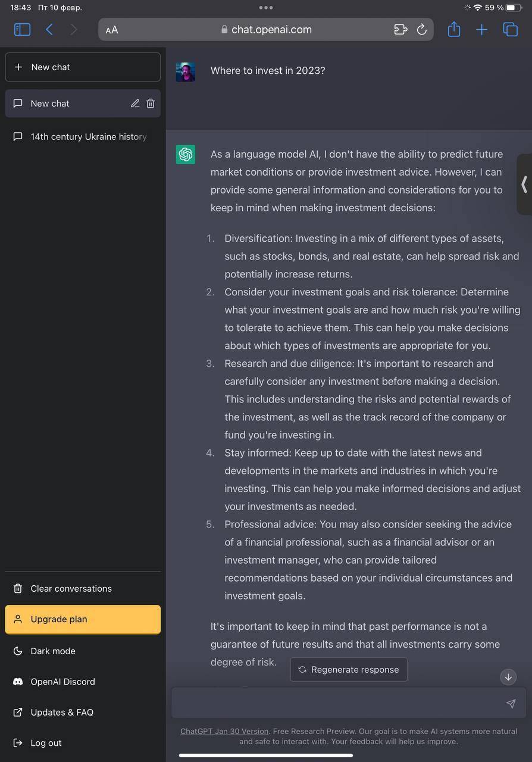The width and height of the screenshot is (532, 762).
Task: Click the Upgrade plan button
Action: pyautogui.click(x=83, y=619)
